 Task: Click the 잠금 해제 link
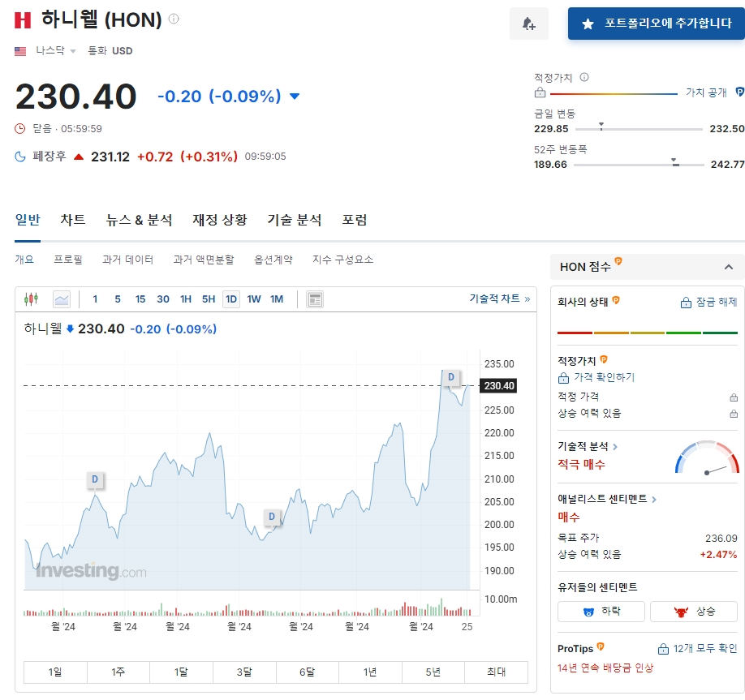click(x=709, y=302)
